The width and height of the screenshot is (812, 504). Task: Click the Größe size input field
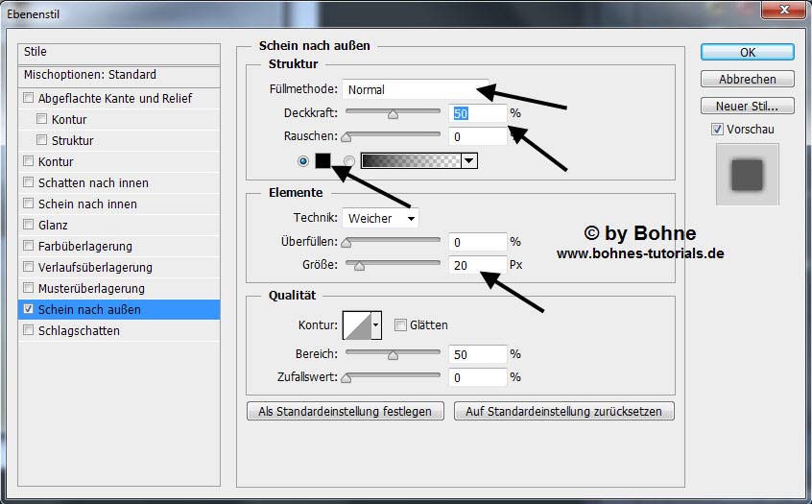coord(476,265)
